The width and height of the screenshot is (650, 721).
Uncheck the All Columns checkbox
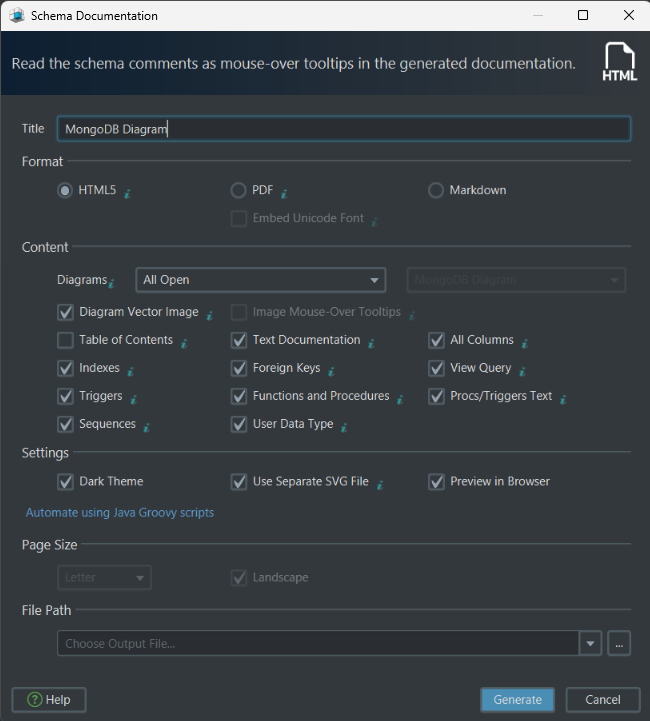436,340
